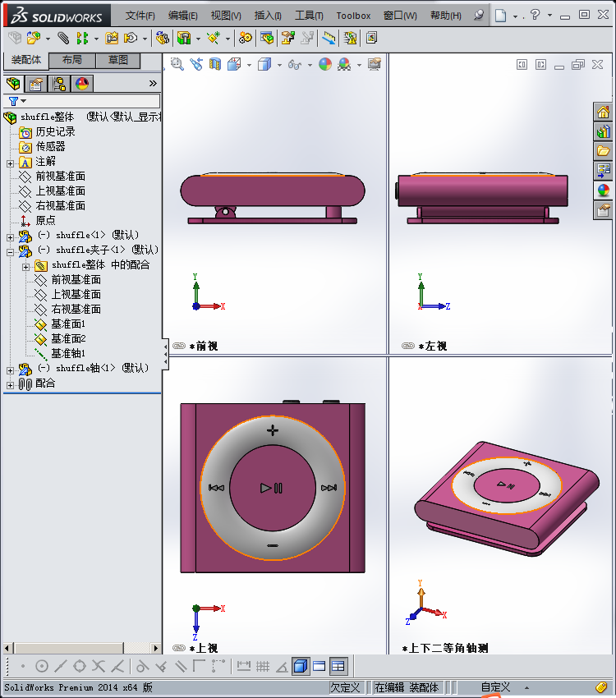Open SolidWorks Resources home icon in task pane
Image resolution: width=616 pixels, height=698 pixels.
click(604, 113)
